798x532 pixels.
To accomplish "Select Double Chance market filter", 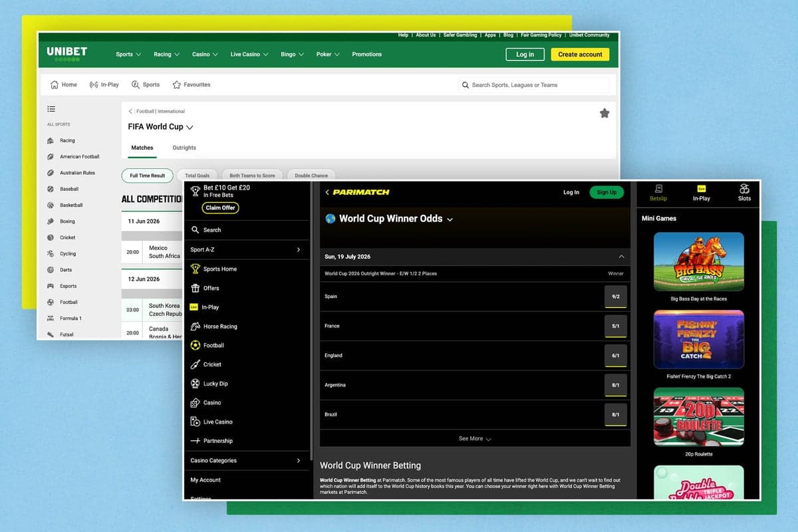I will pyautogui.click(x=311, y=176).
